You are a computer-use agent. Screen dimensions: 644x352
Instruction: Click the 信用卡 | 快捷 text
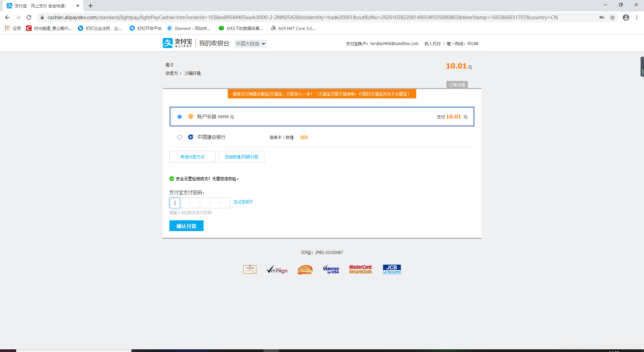pos(281,137)
